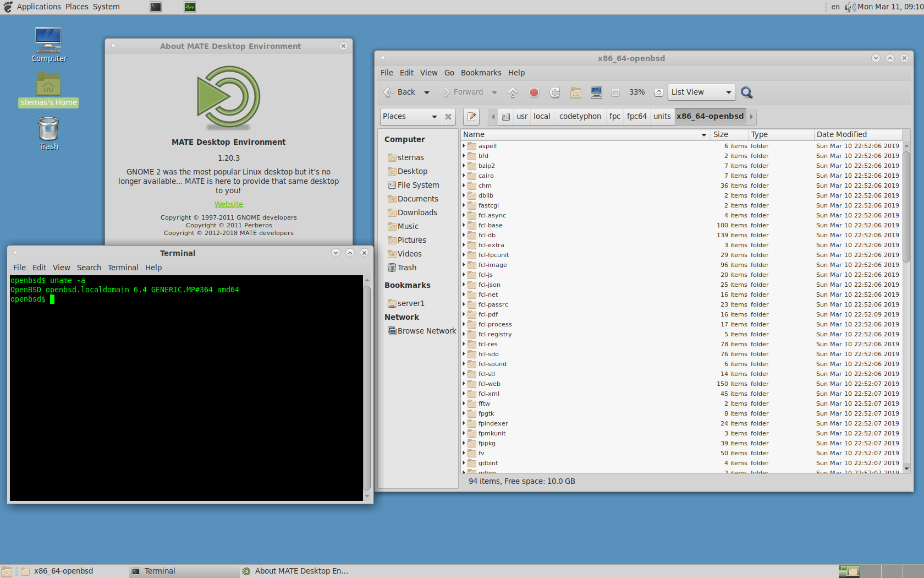
Task: Expand the aspell folder row
Action: [464, 146]
